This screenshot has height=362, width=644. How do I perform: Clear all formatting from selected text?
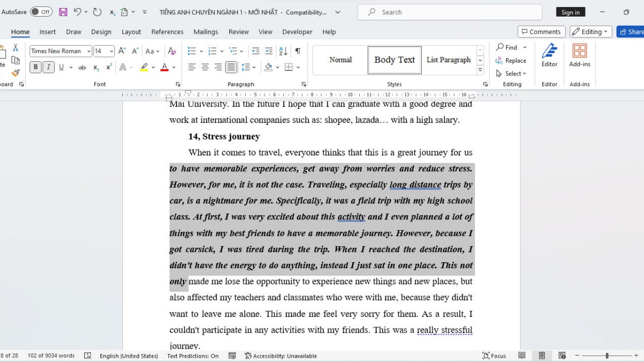[x=172, y=51]
